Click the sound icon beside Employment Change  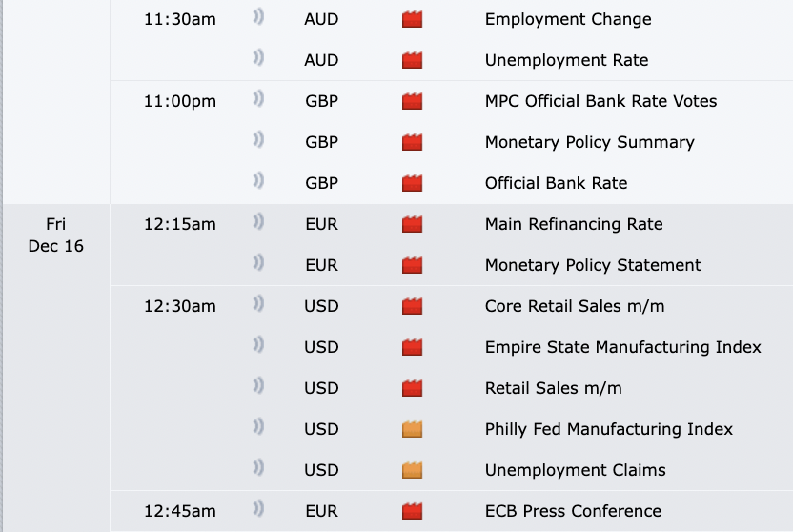(x=258, y=18)
